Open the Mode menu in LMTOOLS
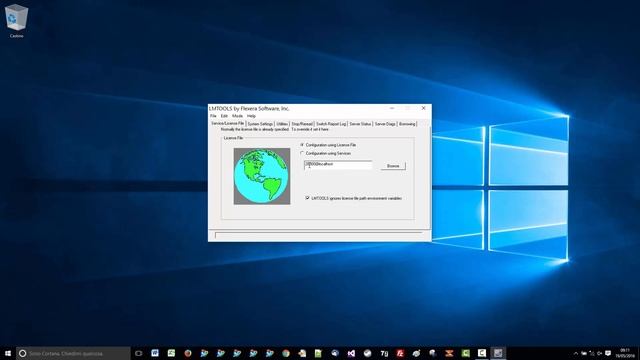The height and width of the screenshot is (360, 640). tap(237, 116)
